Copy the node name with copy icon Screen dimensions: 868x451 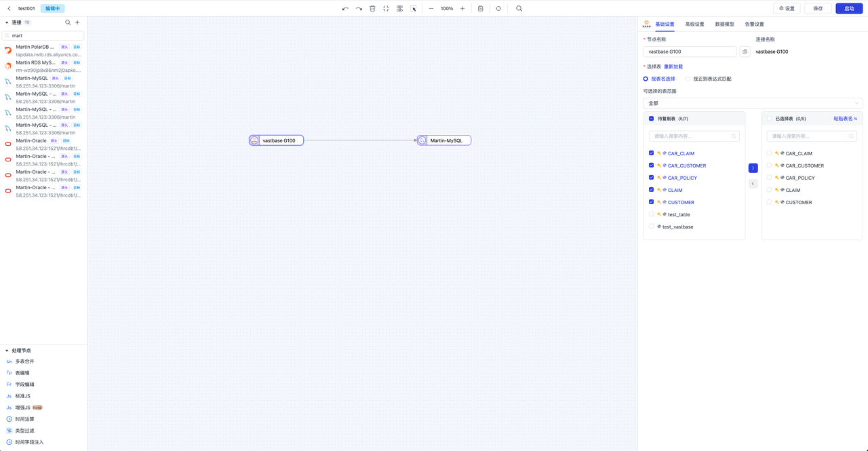tap(745, 52)
